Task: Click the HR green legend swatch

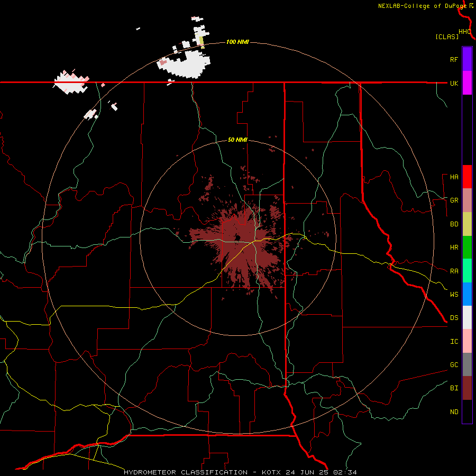Action: [467, 248]
